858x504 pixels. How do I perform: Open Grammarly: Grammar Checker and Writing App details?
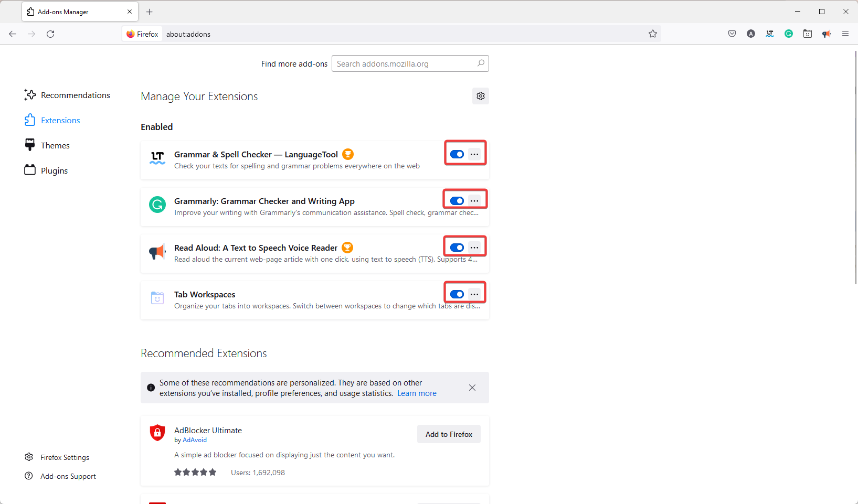(x=264, y=201)
